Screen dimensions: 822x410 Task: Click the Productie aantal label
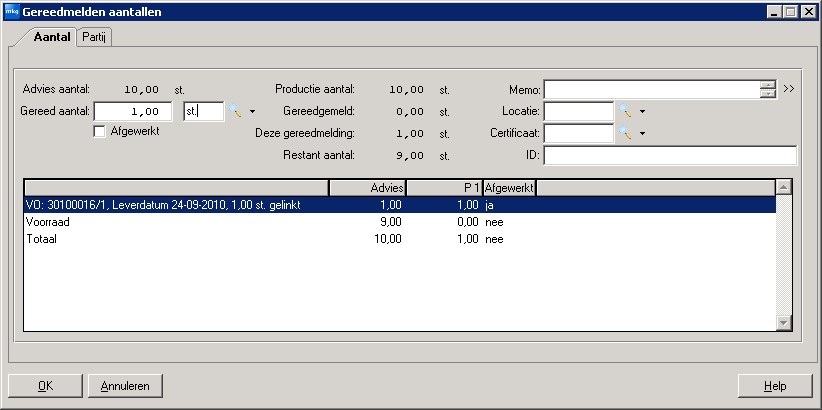315,89
